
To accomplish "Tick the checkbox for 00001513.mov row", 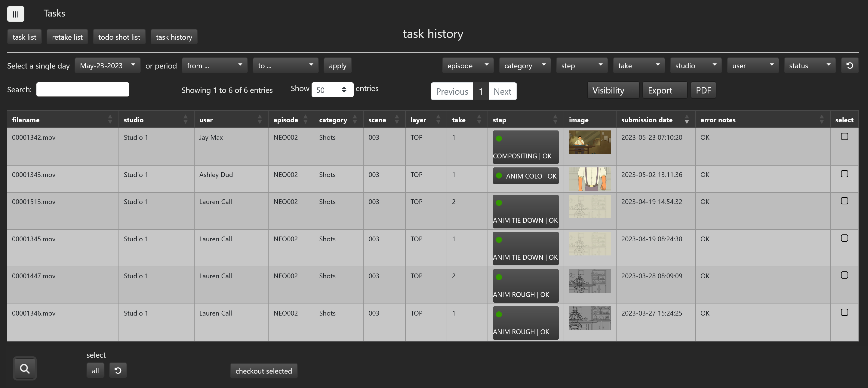I will (844, 201).
